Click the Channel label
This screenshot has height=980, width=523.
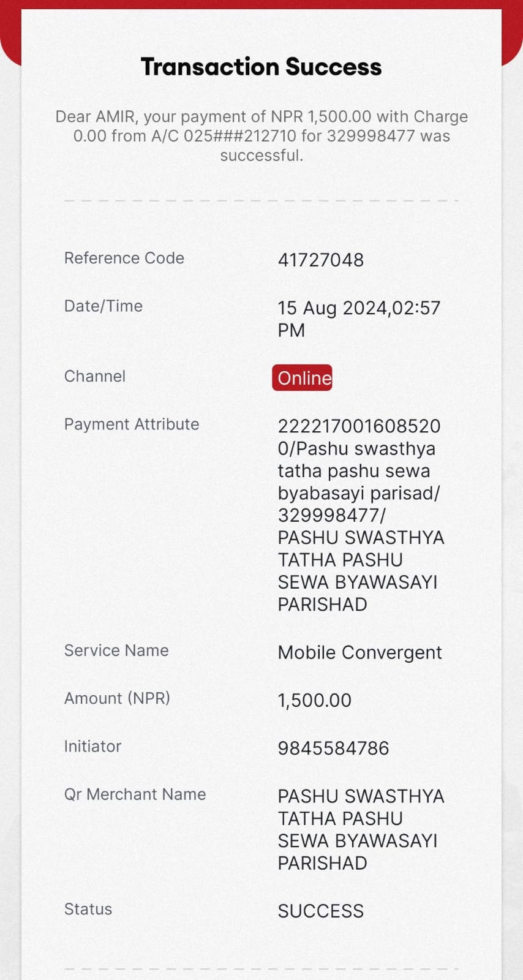tap(95, 376)
